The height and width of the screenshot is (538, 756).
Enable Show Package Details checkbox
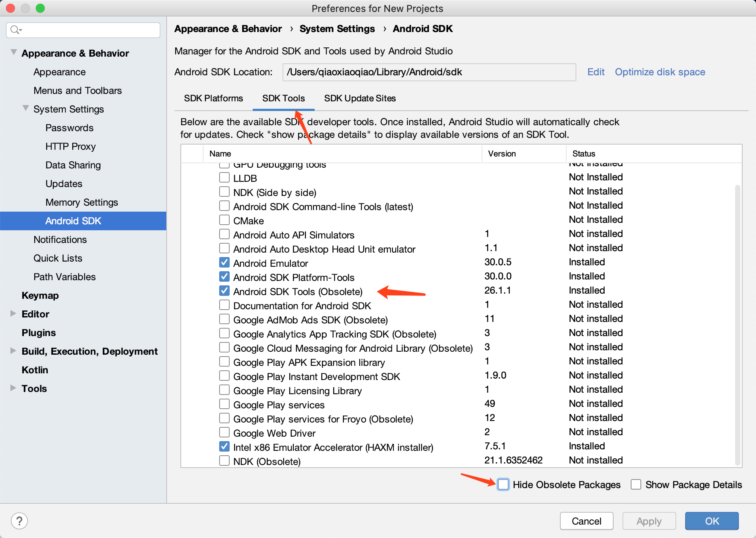click(x=636, y=484)
